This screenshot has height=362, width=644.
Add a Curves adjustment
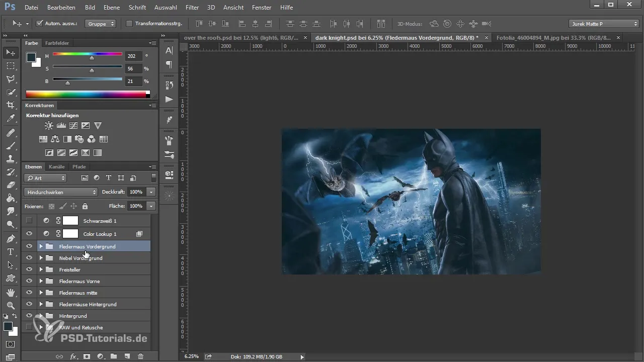coord(73,126)
